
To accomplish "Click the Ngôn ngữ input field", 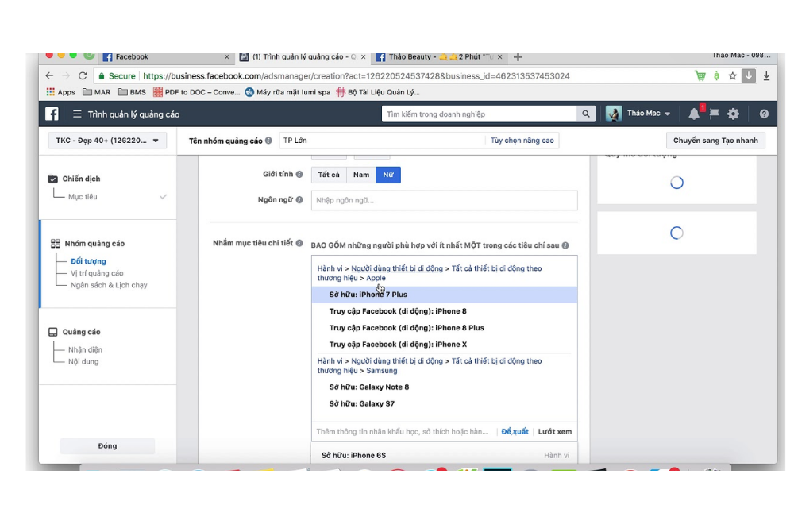I will click(444, 200).
